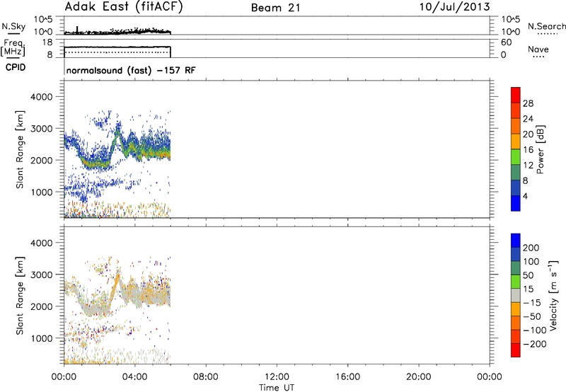Select the "Time UT" axis title
This screenshot has width=566, height=392.
tap(277, 388)
